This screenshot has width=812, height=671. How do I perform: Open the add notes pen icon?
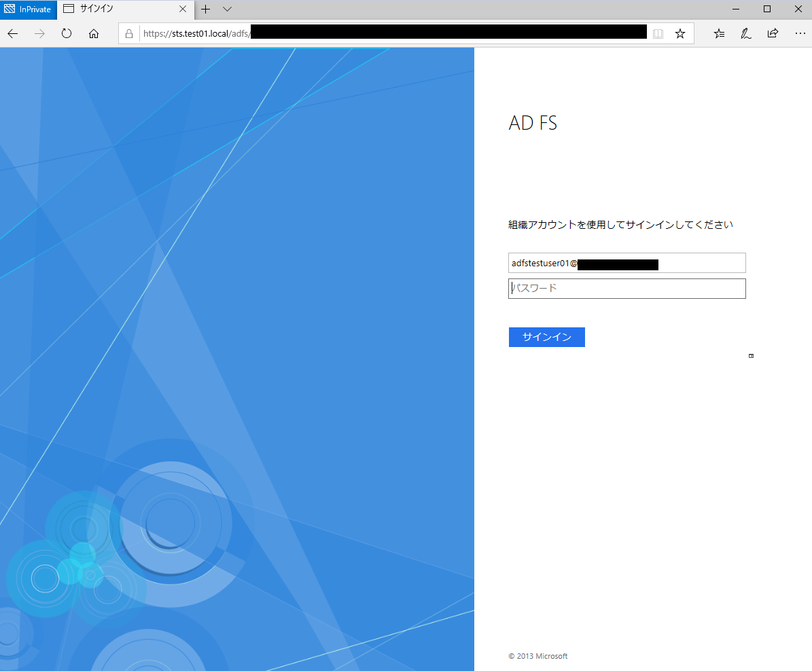click(x=745, y=34)
